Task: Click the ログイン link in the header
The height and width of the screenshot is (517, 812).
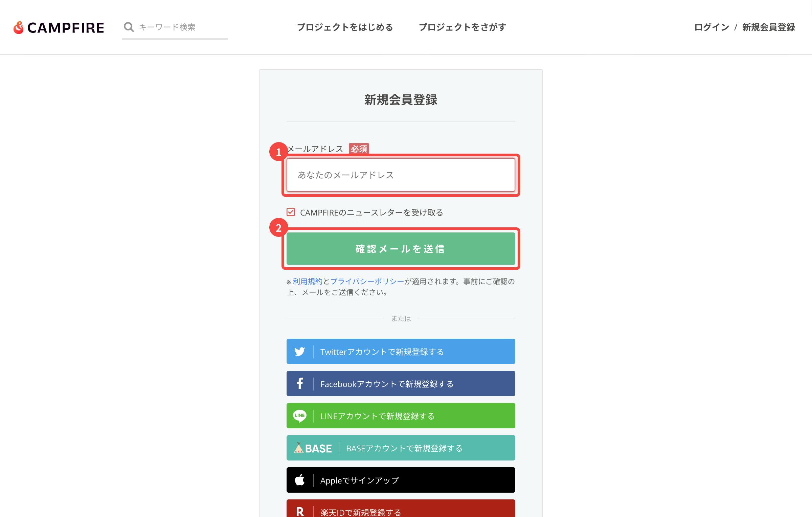Action: [712, 27]
